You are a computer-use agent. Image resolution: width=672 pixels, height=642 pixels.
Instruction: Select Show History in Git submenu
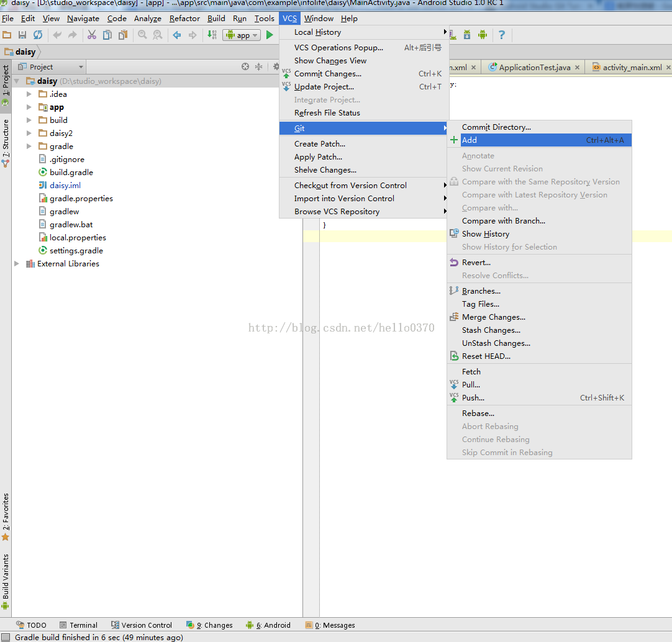coord(540,234)
